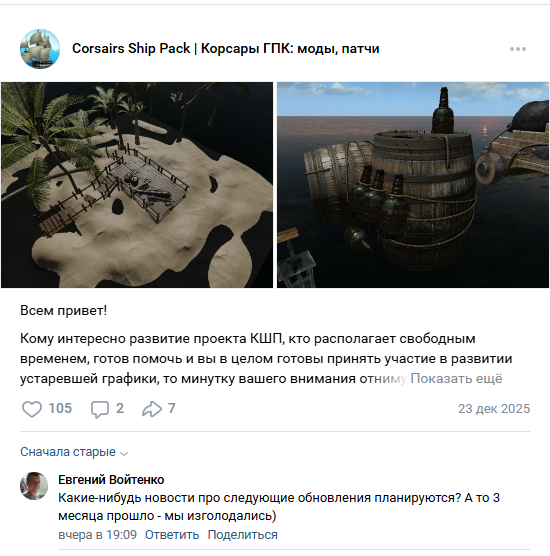
Task: Open the island with palms image
Action: [x=137, y=185]
